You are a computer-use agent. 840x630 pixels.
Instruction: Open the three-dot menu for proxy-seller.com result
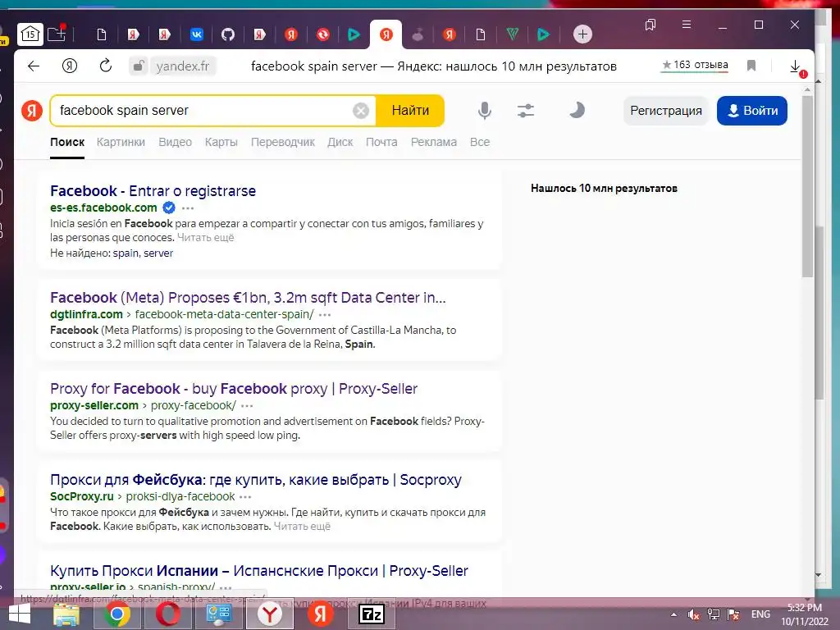tap(247, 405)
